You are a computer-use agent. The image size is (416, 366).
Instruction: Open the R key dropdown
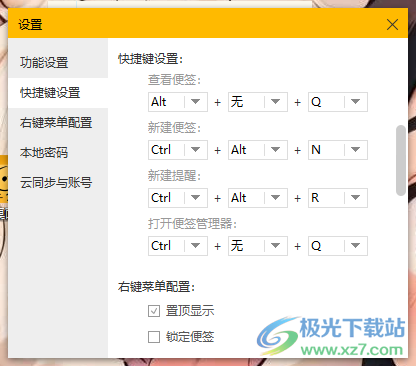[x=338, y=198]
